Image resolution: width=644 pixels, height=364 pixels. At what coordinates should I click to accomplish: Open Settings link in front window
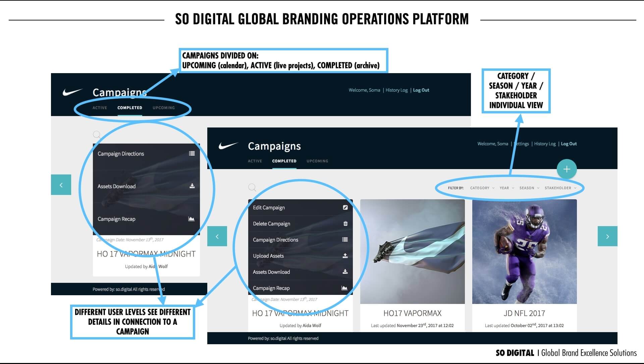click(522, 144)
